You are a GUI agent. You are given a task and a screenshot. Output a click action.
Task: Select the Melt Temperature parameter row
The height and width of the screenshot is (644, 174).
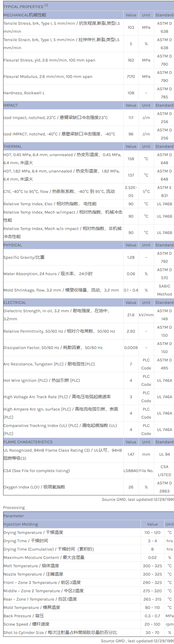31,566
